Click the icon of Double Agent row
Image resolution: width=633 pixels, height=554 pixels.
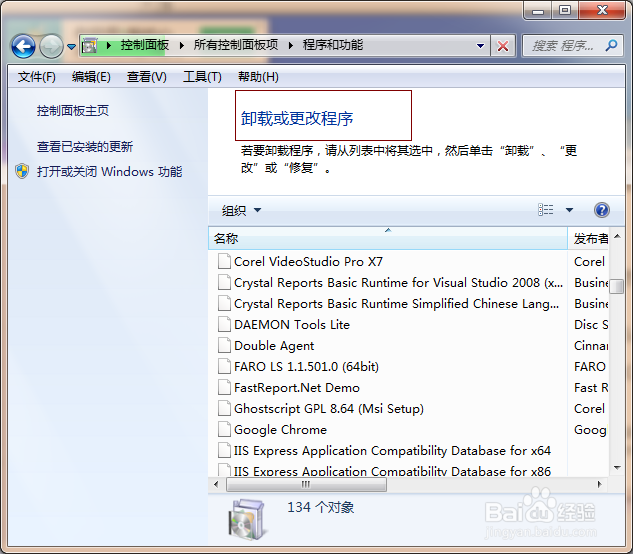tap(224, 345)
